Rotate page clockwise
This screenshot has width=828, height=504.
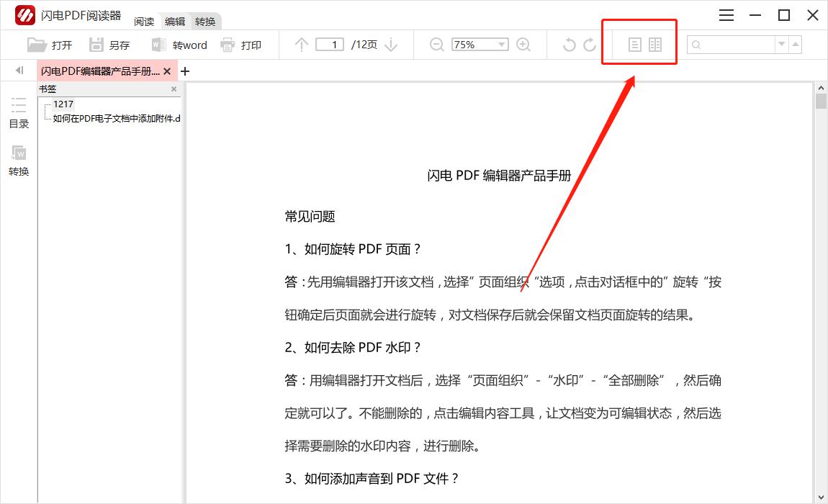[590, 45]
